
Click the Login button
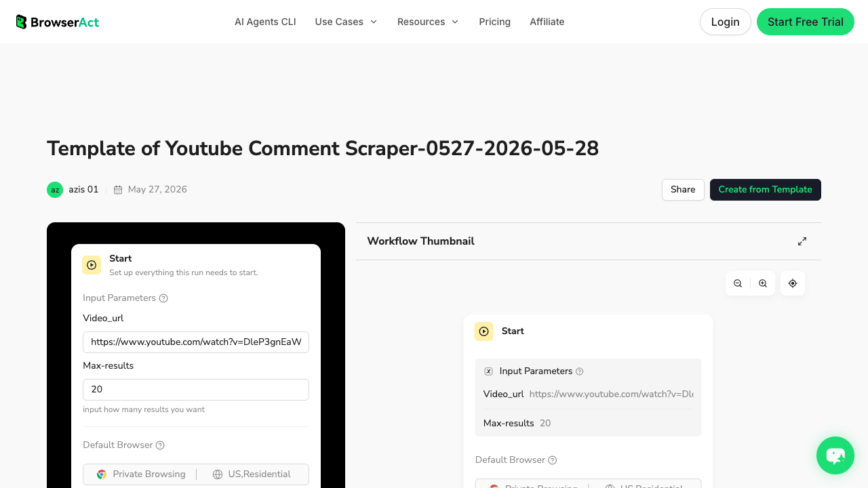coord(725,22)
